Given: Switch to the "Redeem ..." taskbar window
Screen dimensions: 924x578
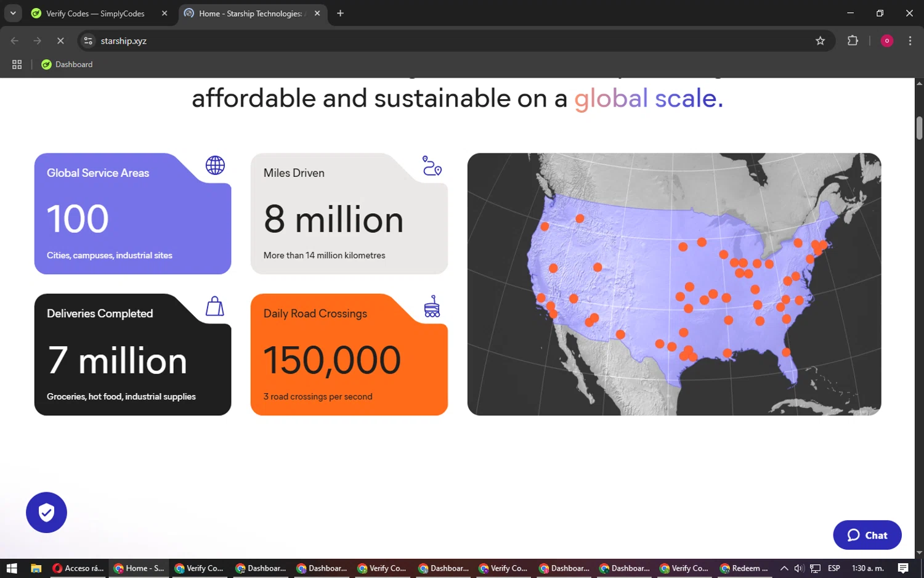Looking at the screenshot, I should pyautogui.click(x=745, y=568).
